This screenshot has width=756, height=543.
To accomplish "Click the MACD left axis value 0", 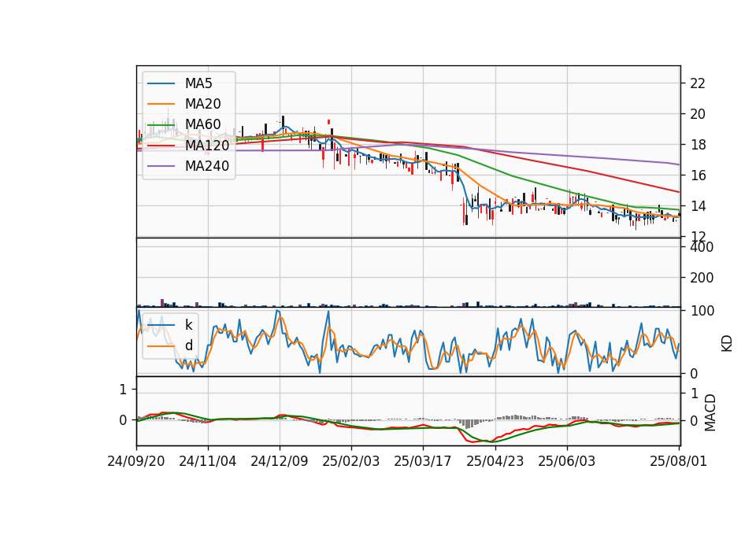I will click(x=123, y=420).
